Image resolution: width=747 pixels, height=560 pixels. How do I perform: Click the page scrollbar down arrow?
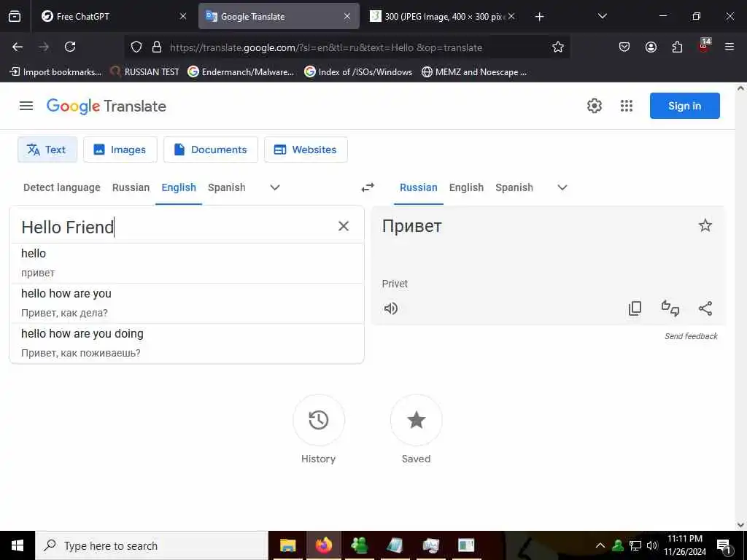pyautogui.click(x=740, y=525)
